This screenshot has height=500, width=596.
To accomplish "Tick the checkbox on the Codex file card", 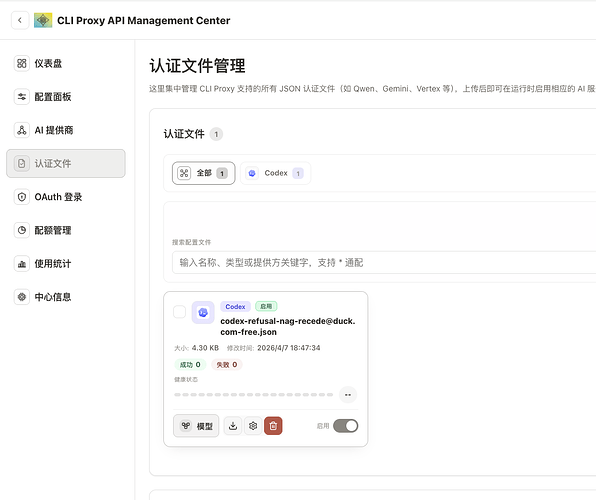I will 179,312.
